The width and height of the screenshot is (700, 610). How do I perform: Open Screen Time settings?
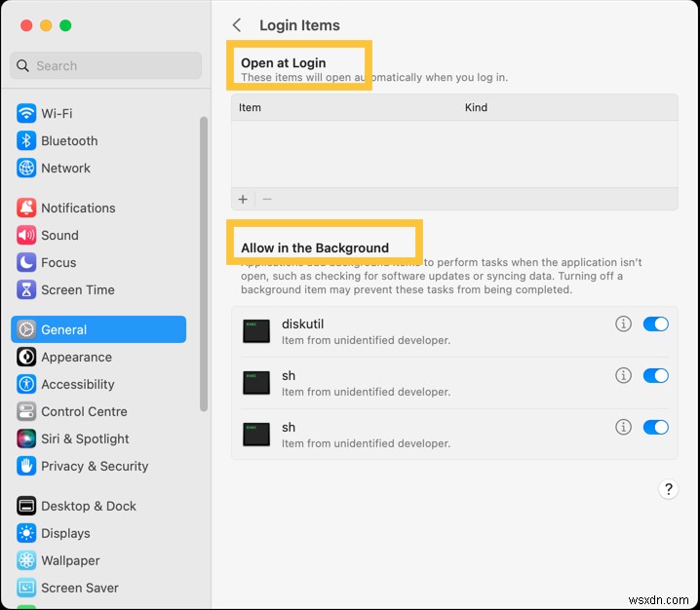[98, 289]
